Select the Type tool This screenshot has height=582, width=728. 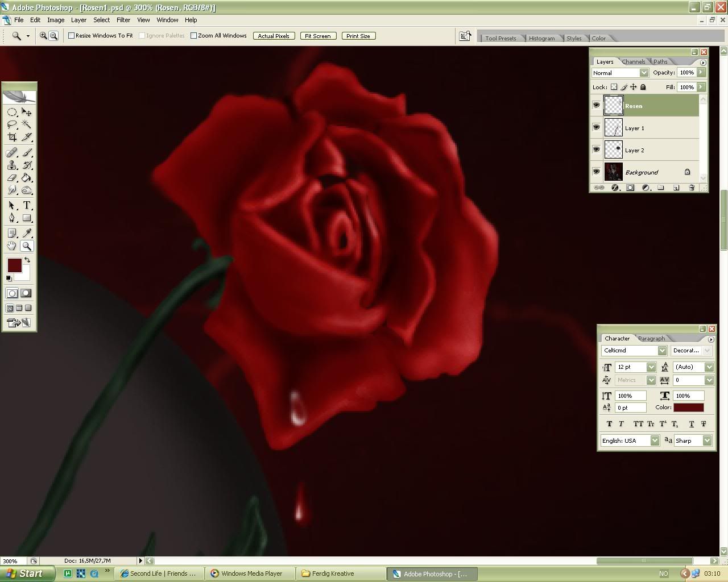[x=27, y=206]
